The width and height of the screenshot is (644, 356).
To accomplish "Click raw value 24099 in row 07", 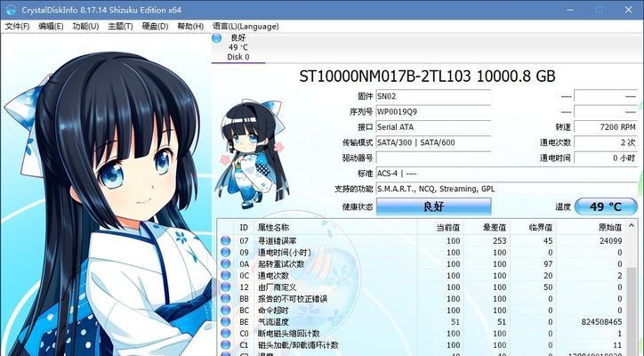I will (x=611, y=241).
